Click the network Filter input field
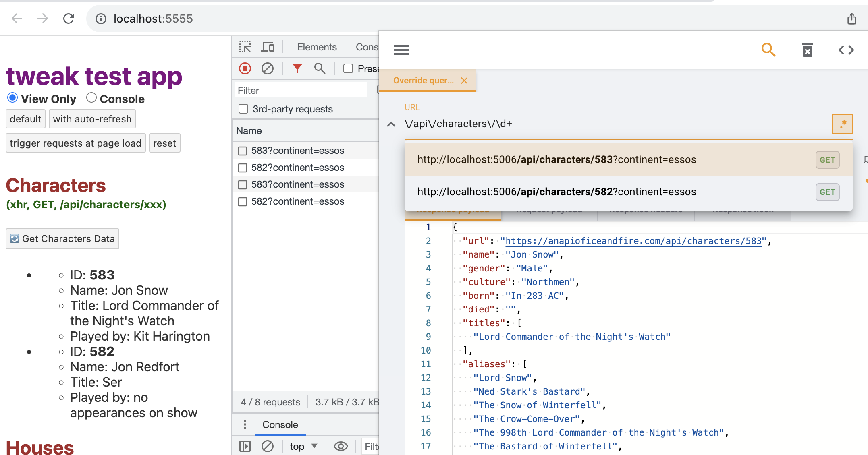This screenshot has width=868, height=455. (300, 90)
